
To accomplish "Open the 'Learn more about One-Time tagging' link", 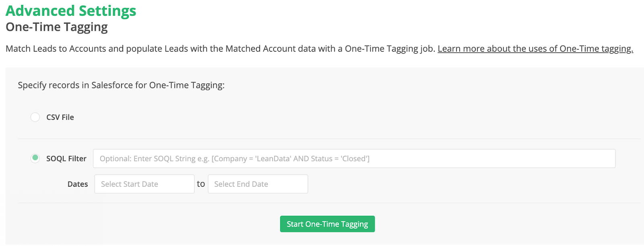I will [x=535, y=49].
